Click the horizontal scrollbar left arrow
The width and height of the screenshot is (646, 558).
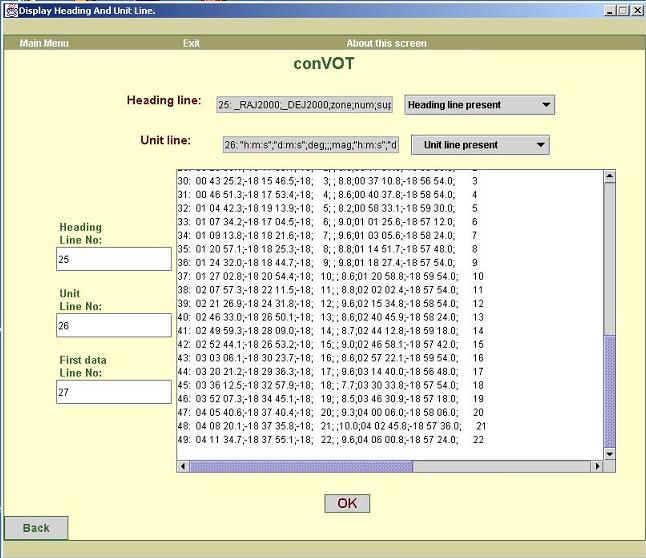tap(183, 466)
